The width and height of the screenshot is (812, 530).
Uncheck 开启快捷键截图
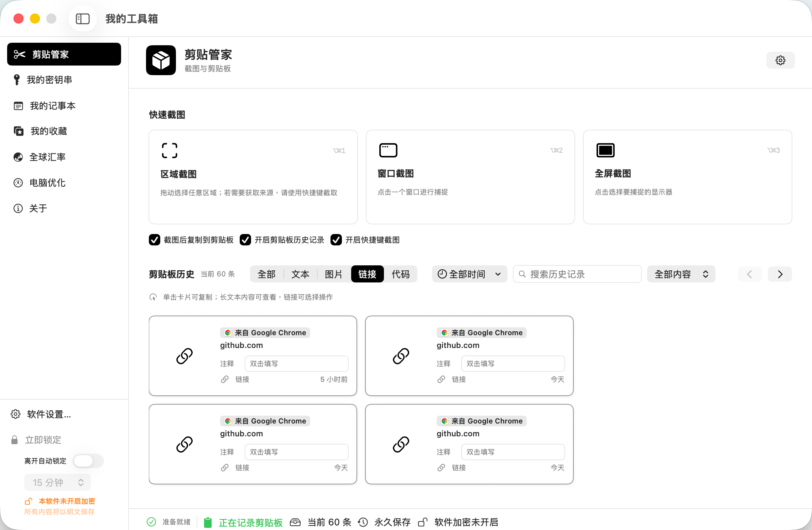336,240
